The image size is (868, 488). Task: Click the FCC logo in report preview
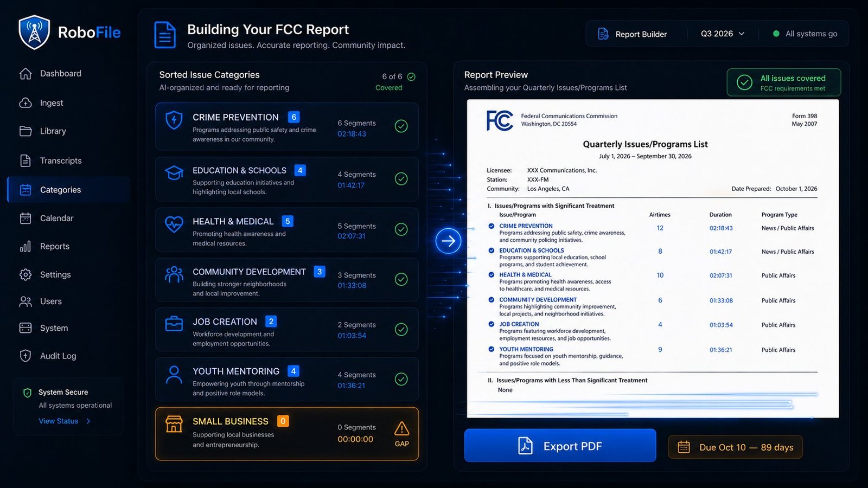click(500, 120)
